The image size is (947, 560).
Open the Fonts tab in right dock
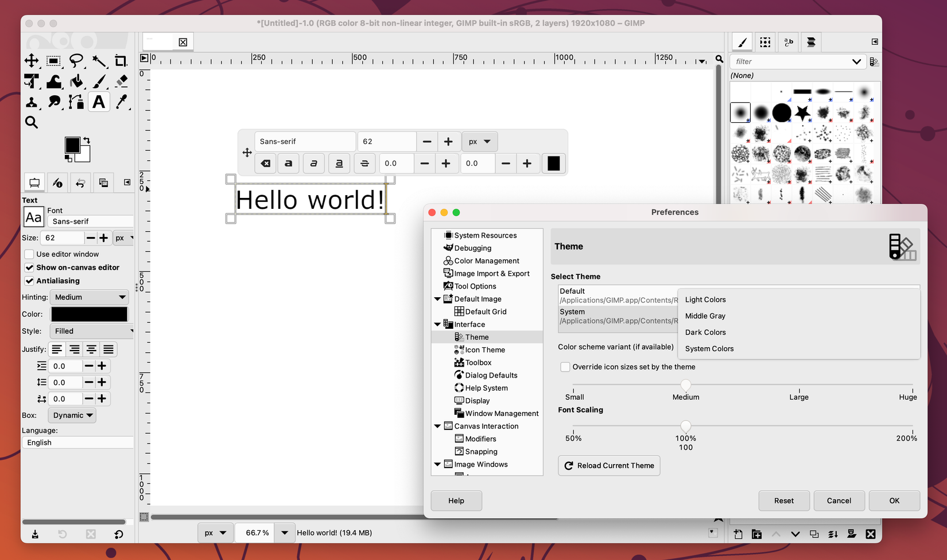pos(788,42)
